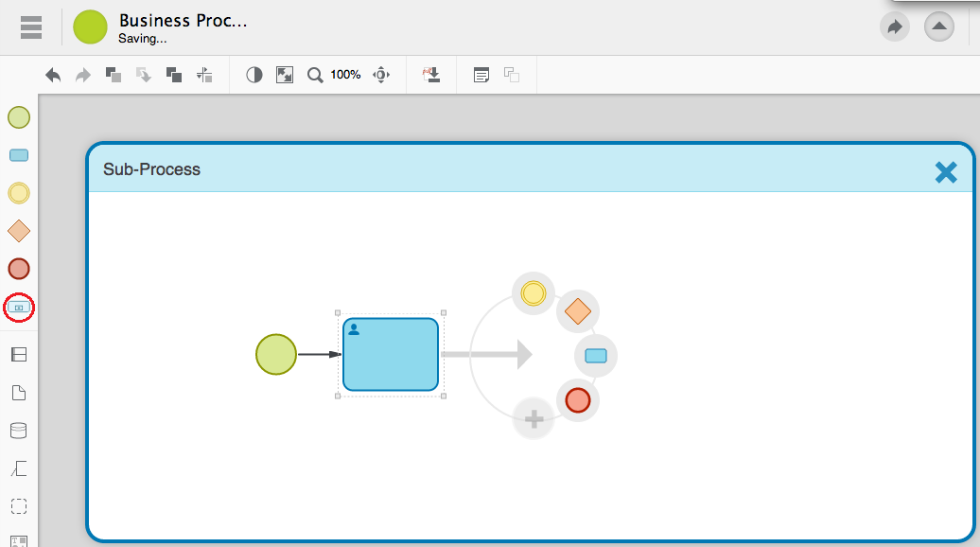Collapse header with the up-arrow button
980x547 pixels.
[938, 27]
